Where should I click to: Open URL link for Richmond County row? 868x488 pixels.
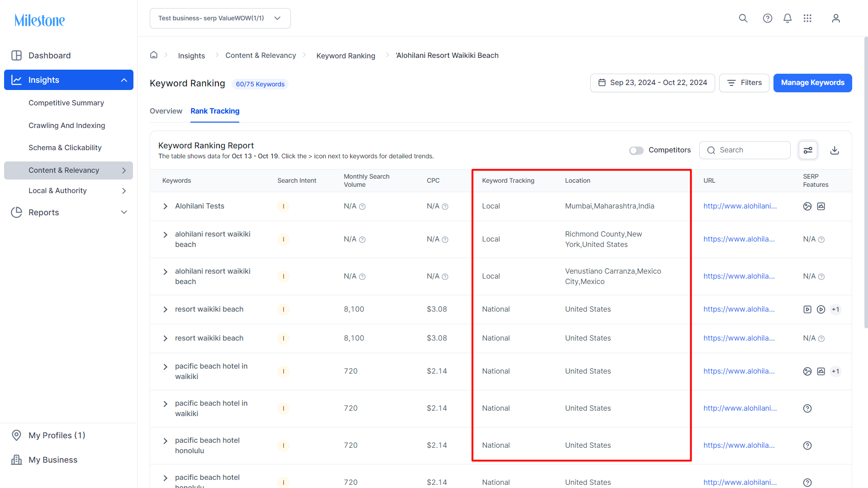(739, 239)
